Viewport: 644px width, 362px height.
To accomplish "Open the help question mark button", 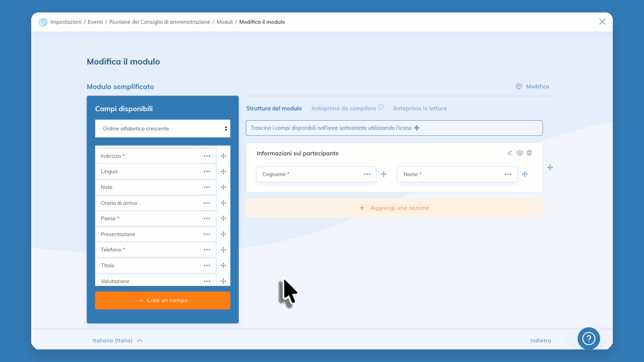I will click(x=589, y=339).
